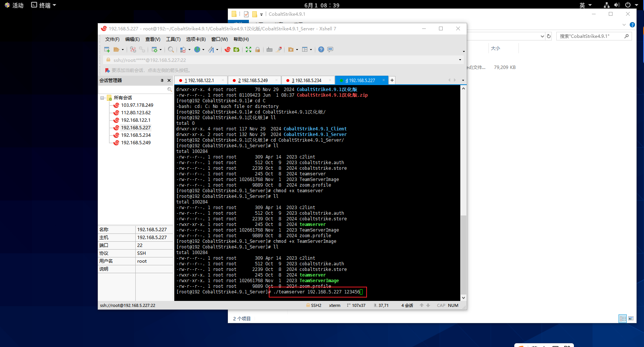This screenshot has width=644, height=347.
Task: Open the 查看(V) menu
Action: click(153, 39)
